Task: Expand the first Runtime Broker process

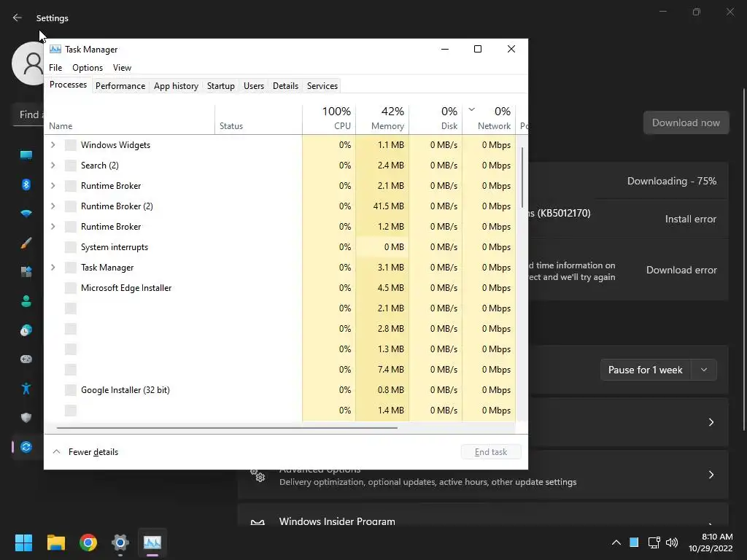Action: click(x=53, y=186)
